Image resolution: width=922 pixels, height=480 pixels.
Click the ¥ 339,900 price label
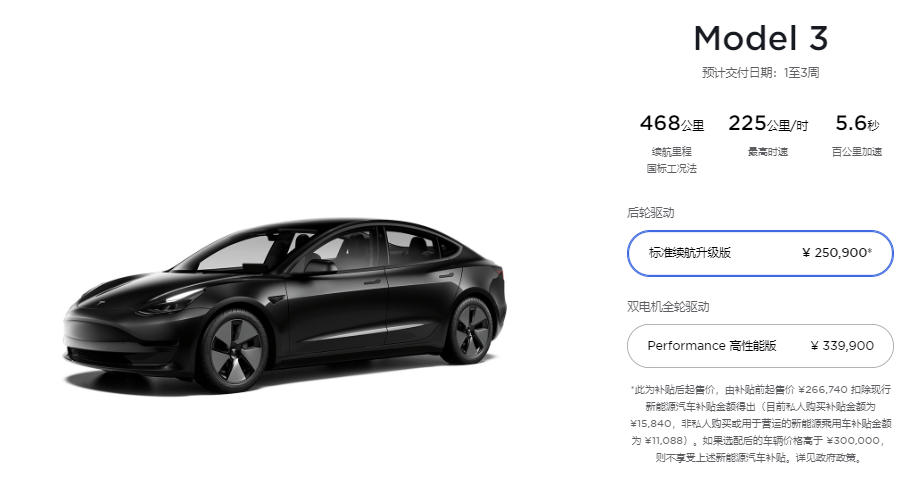[x=842, y=346]
